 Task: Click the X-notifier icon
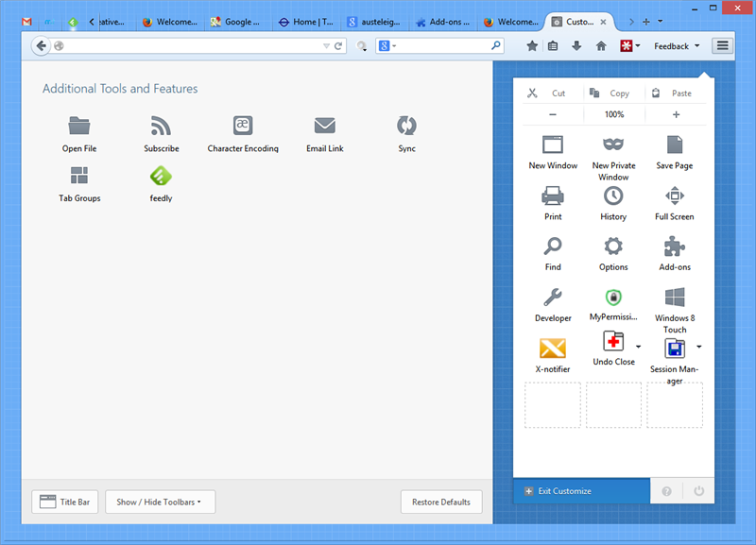coord(553,347)
